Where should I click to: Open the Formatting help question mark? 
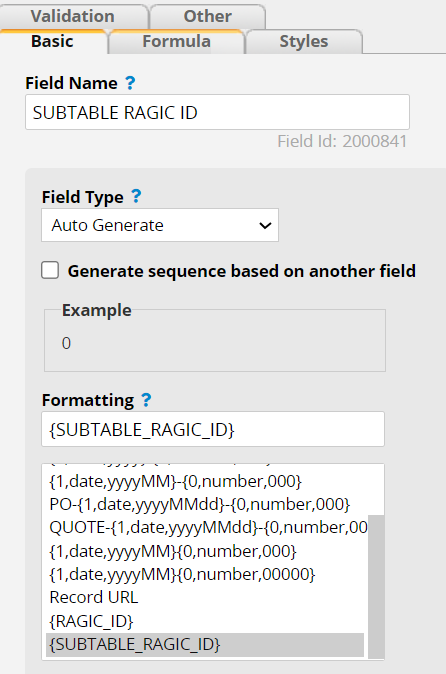click(146, 400)
